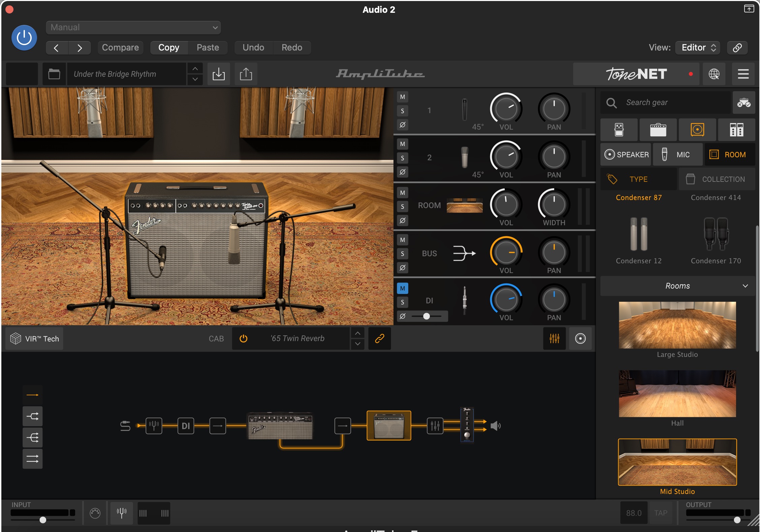Select previous cabinet model up arrow

pyautogui.click(x=357, y=333)
